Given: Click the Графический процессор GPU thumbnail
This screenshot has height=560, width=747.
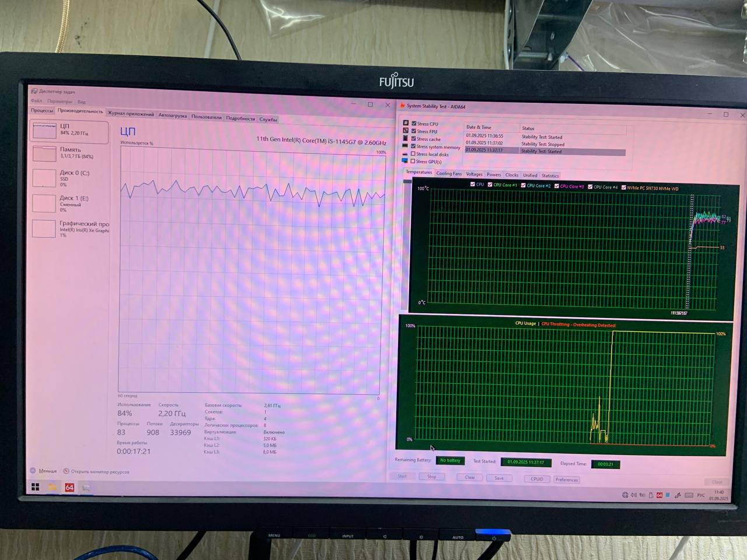Looking at the screenshot, I should click(x=44, y=229).
